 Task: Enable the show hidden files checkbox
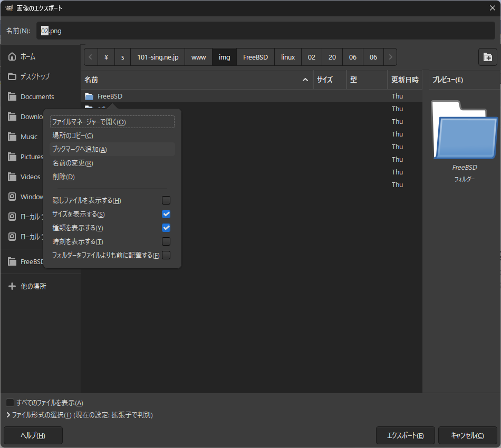click(x=166, y=200)
